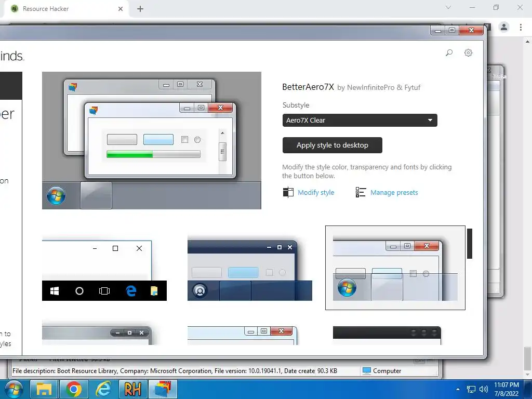Image resolution: width=532 pixels, height=399 pixels.
Task: Click the network tray icon
Action: pos(471,389)
